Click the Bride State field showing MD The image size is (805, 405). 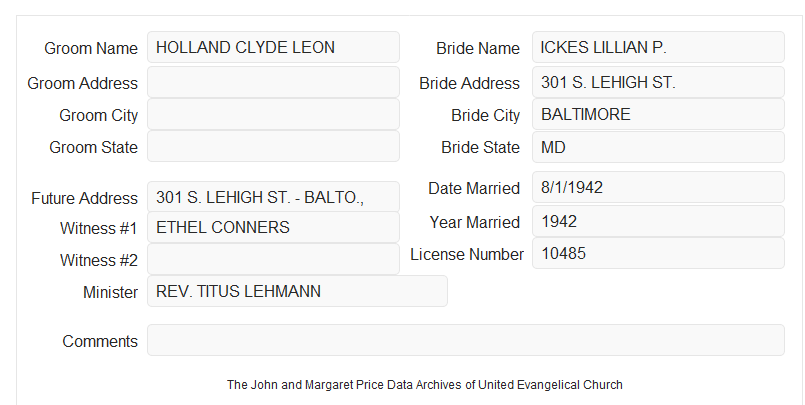pyautogui.click(x=658, y=147)
